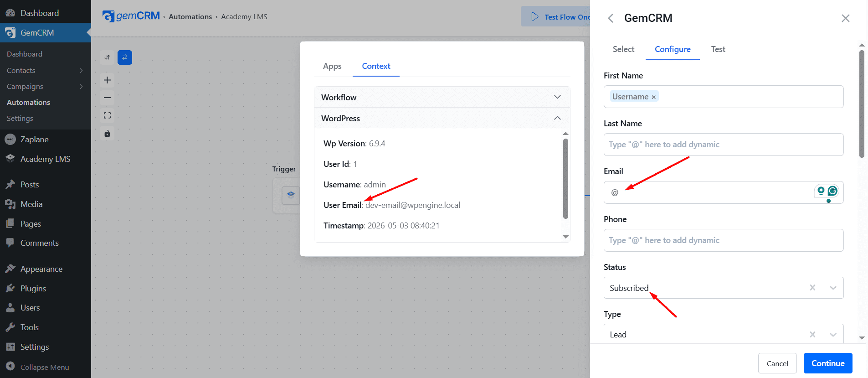Open the Status dropdown arrow
The image size is (868, 378).
[833, 288]
